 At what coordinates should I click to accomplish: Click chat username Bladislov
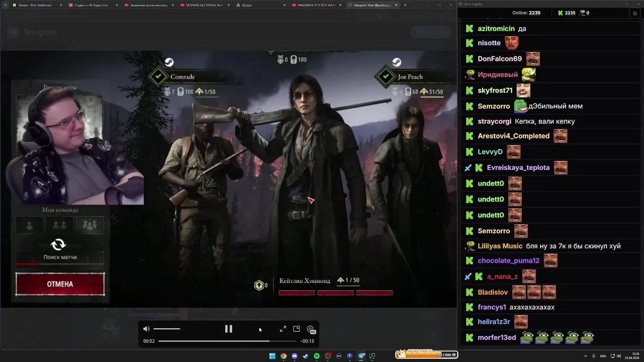pos(493,292)
